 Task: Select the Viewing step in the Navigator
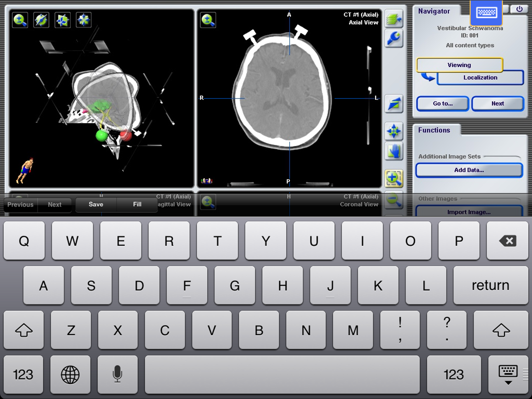click(460, 65)
